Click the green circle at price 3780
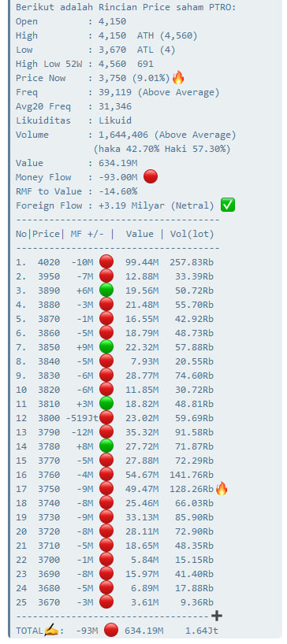This screenshot has width=287, height=644. (106, 446)
